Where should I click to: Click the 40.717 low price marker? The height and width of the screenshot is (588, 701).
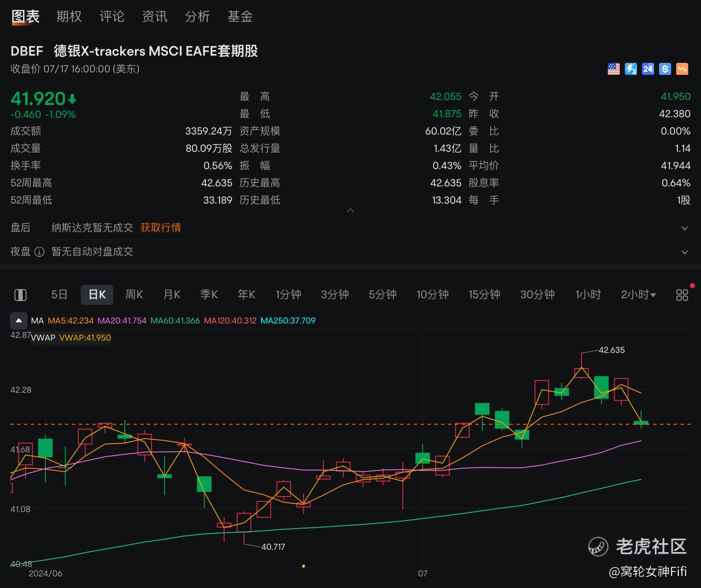click(x=273, y=547)
